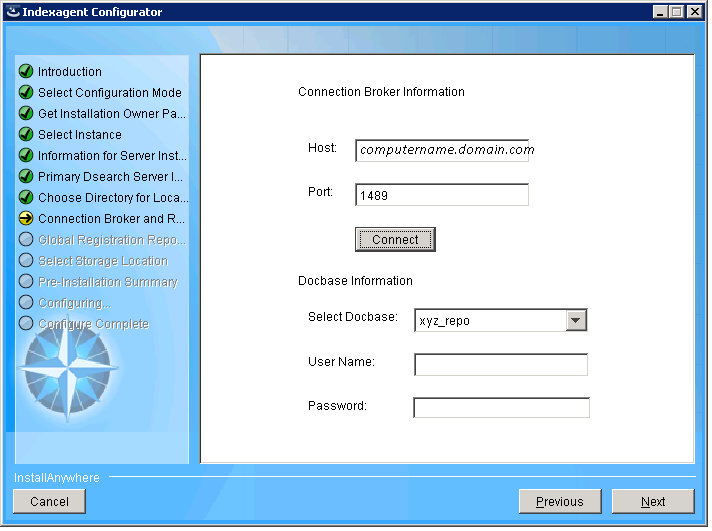This screenshot has height=531, width=712.
Task: Click the Select Docbase: label
Action: point(353,317)
